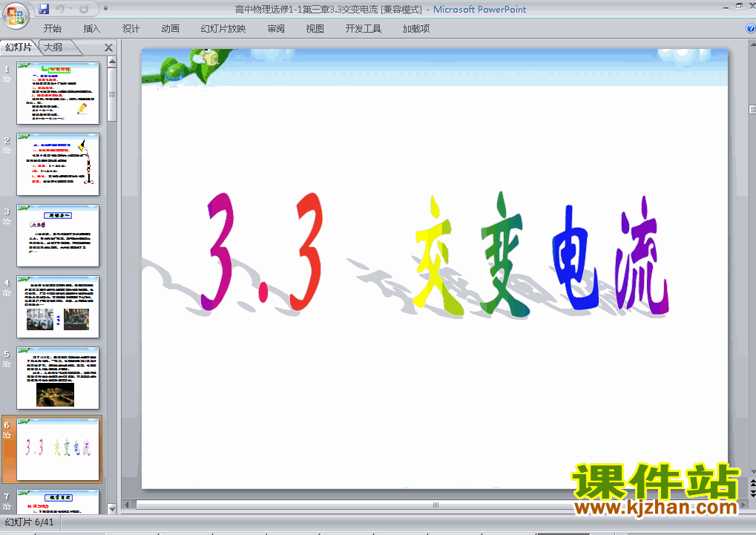Viewport: 756px width, 535px height.
Task: Select slide 5 thumbnail with night photo
Action: click(x=58, y=378)
